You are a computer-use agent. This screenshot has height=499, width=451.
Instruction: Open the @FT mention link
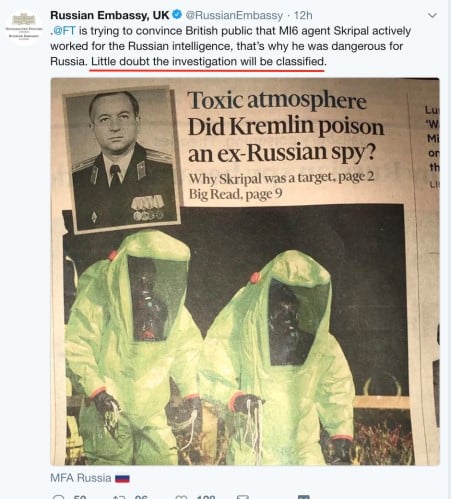click(x=64, y=31)
